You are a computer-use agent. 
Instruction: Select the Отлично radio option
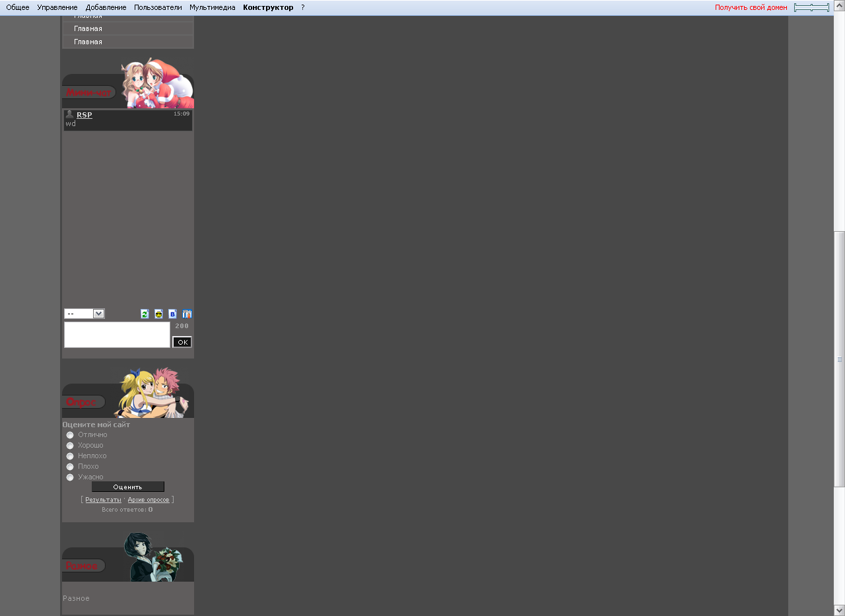[70, 435]
